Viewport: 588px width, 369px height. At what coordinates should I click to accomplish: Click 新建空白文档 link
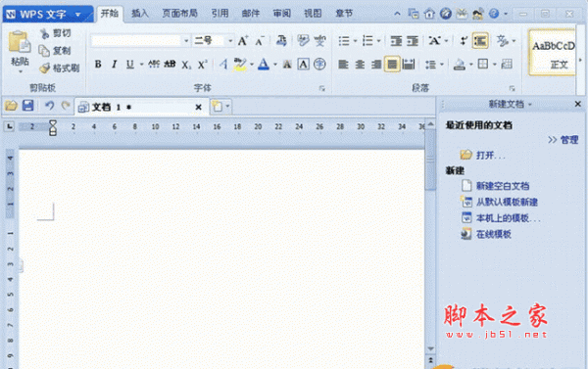tap(503, 186)
